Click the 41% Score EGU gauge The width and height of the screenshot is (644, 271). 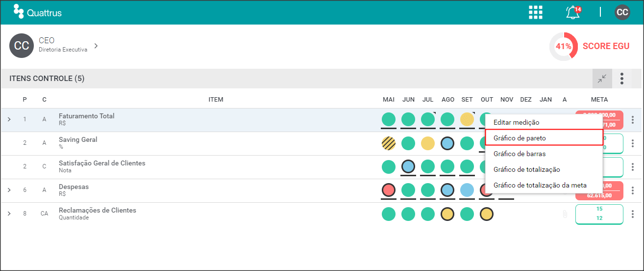564,46
